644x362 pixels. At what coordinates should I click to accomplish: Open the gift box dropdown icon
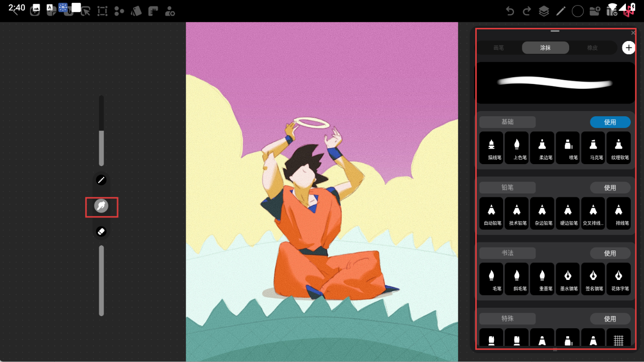pos(612,11)
